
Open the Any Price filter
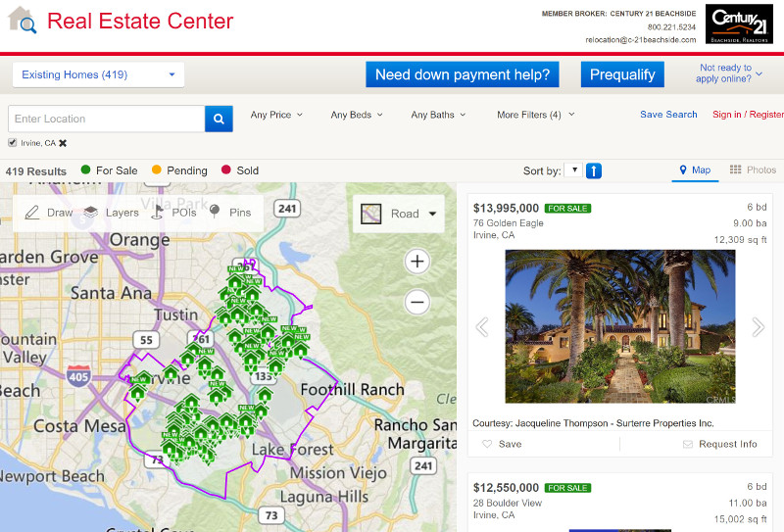276,115
